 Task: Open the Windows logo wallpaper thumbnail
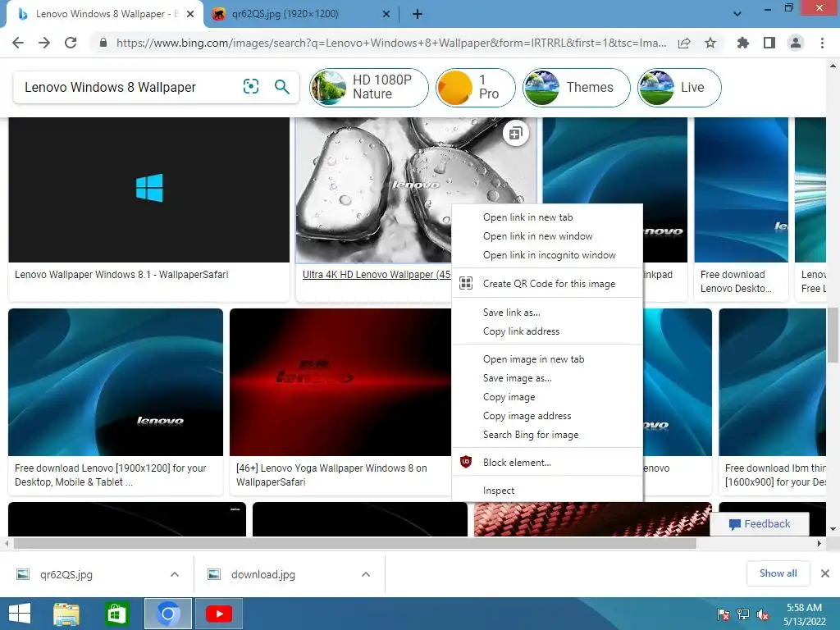click(x=149, y=189)
